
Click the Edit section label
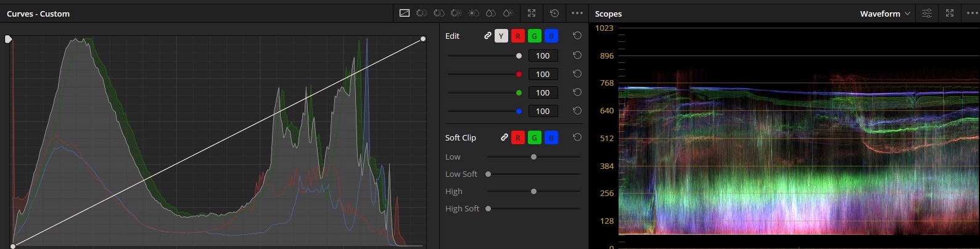pyautogui.click(x=452, y=36)
